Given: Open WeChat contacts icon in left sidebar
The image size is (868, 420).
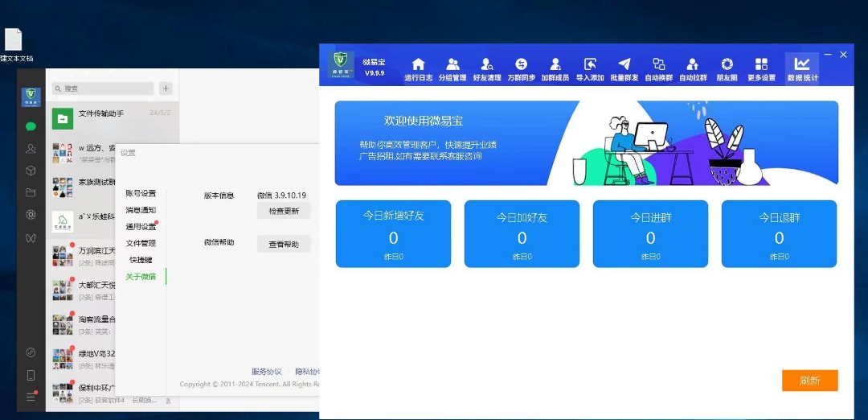Looking at the screenshot, I should pyautogui.click(x=31, y=148).
